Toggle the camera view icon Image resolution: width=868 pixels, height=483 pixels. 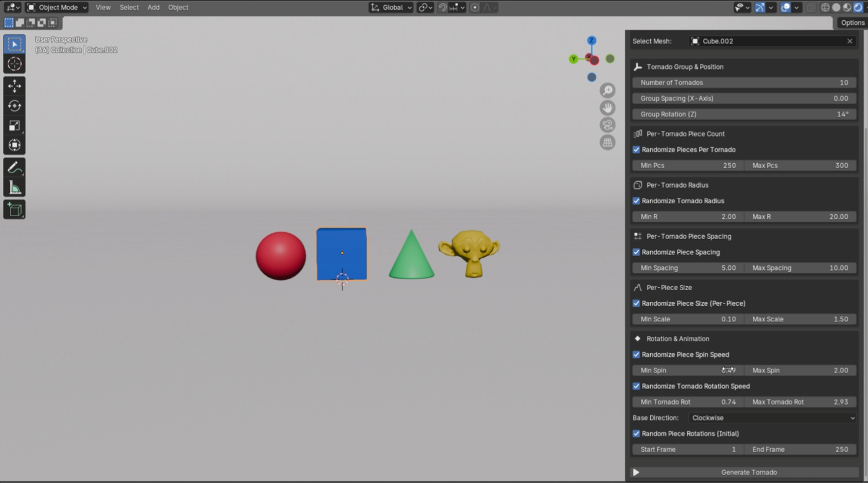[607, 125]
